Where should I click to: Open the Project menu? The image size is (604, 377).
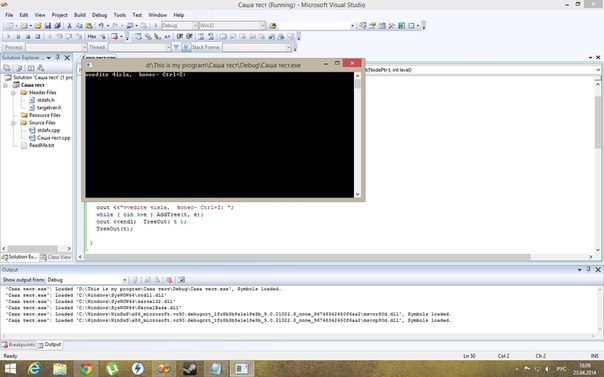tap(59, 15)
